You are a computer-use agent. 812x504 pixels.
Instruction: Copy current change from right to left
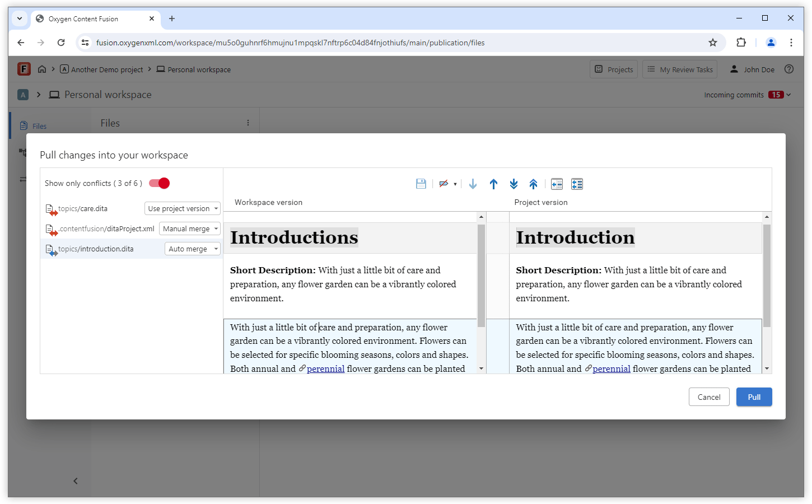pos(557,184)
